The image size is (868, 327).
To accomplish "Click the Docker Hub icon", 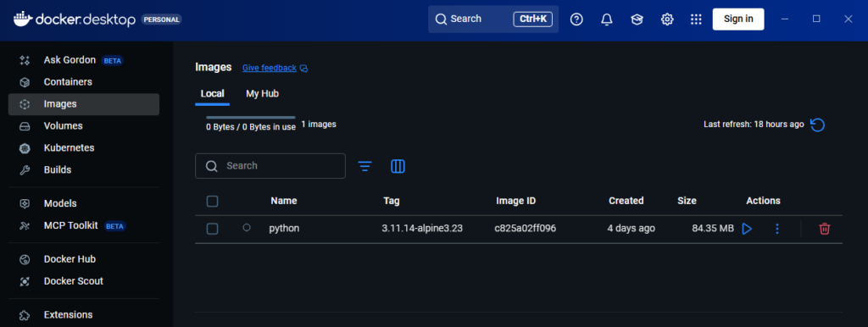I will point(25,259).
